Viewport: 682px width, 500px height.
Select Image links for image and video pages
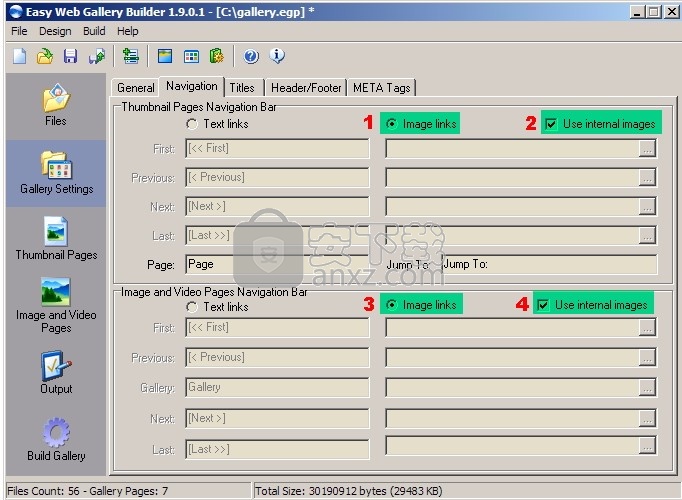point(421,305)
